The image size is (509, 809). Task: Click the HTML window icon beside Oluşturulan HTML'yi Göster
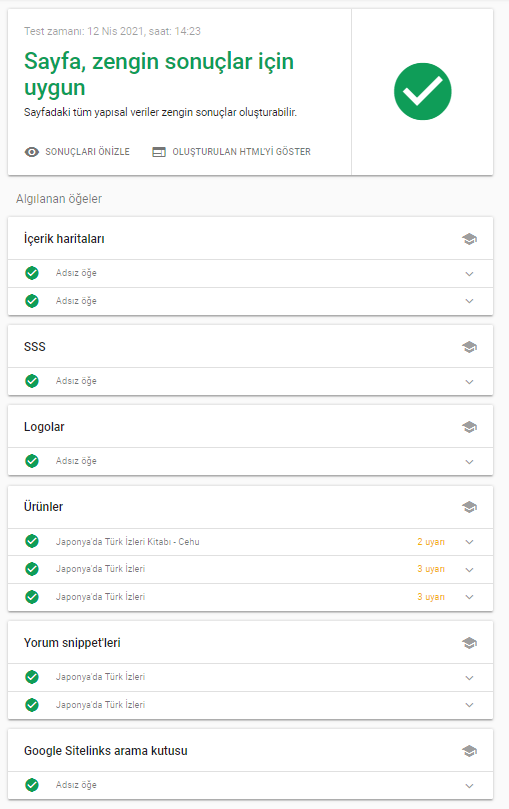click(159, 152)
